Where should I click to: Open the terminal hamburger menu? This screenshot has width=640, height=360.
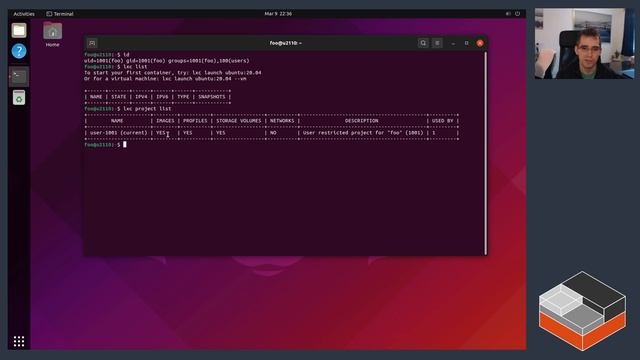click(437, 43)
